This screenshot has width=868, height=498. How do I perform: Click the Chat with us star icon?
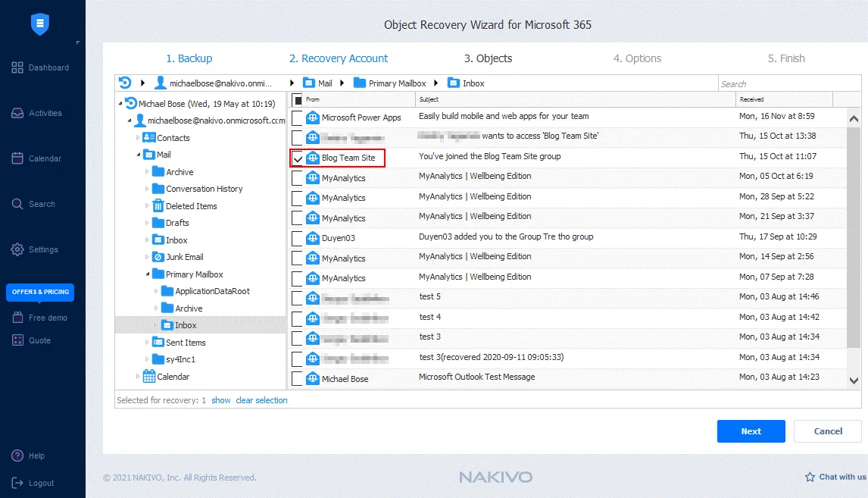click(x=810, y=478)
